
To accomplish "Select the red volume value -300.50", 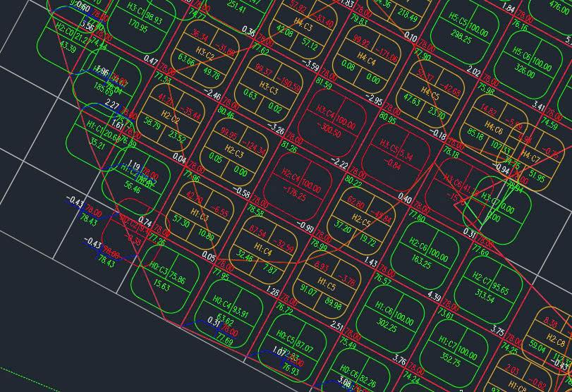I will pos(329,131).
